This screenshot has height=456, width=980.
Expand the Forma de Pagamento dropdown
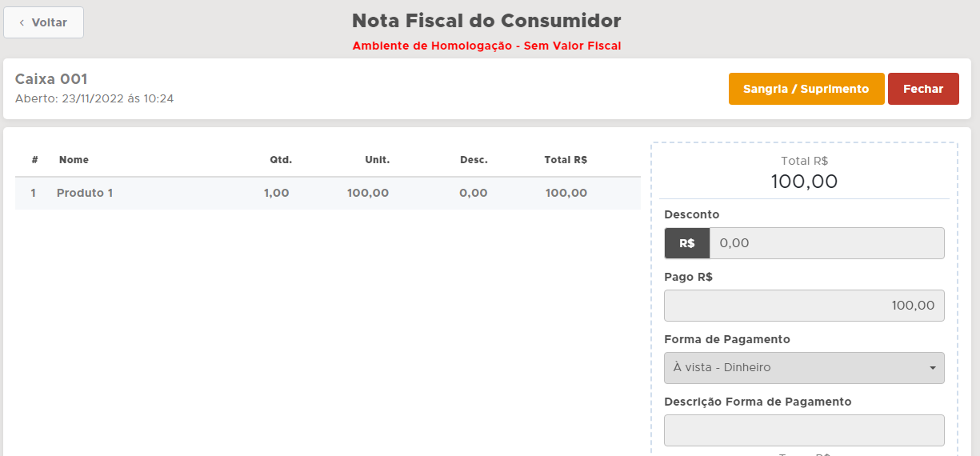pos(804,368)
